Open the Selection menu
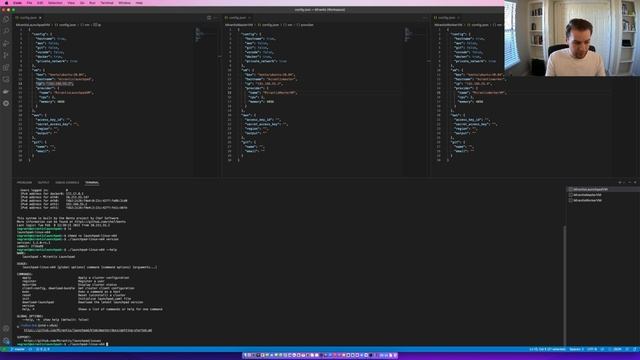 55,3
